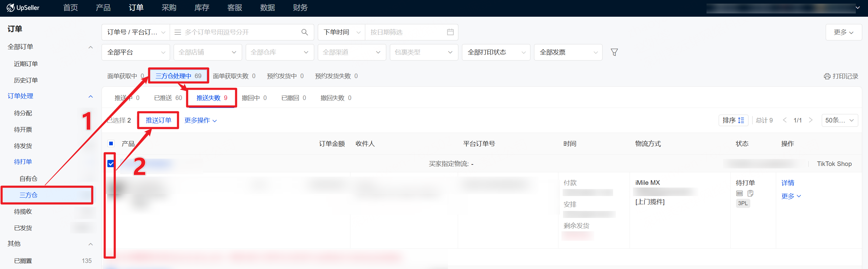
Task: Click the search magnifier icon
Action: click(x=304, y=32)
